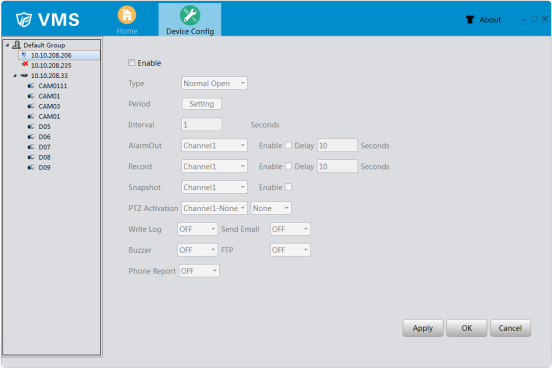Enable the AlarmOut checkbox
The height and width of the screenshot is (368, 552).
(x=288, y=145)
